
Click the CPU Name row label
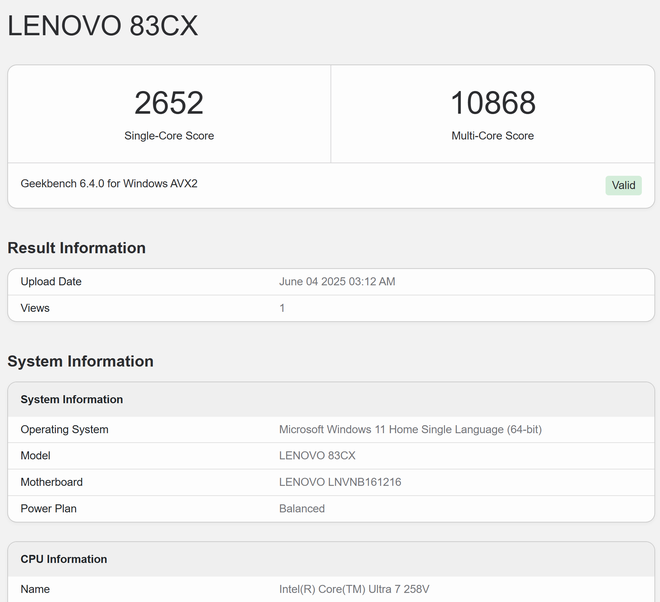(x=35, y=589)
